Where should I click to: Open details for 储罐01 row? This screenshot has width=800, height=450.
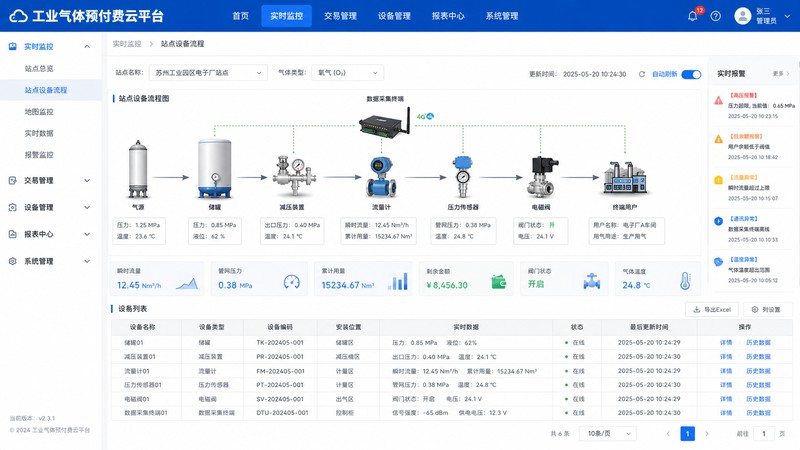point(726,343)
